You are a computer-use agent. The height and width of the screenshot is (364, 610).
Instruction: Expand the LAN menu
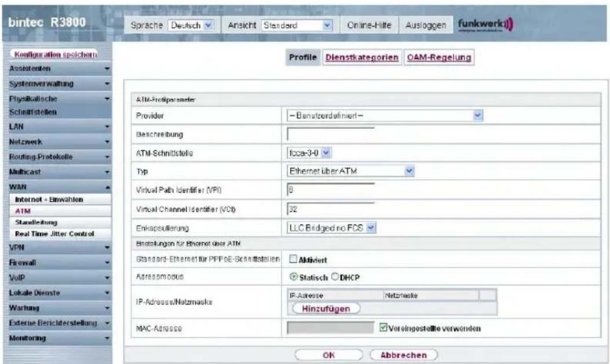pos(57,127)
